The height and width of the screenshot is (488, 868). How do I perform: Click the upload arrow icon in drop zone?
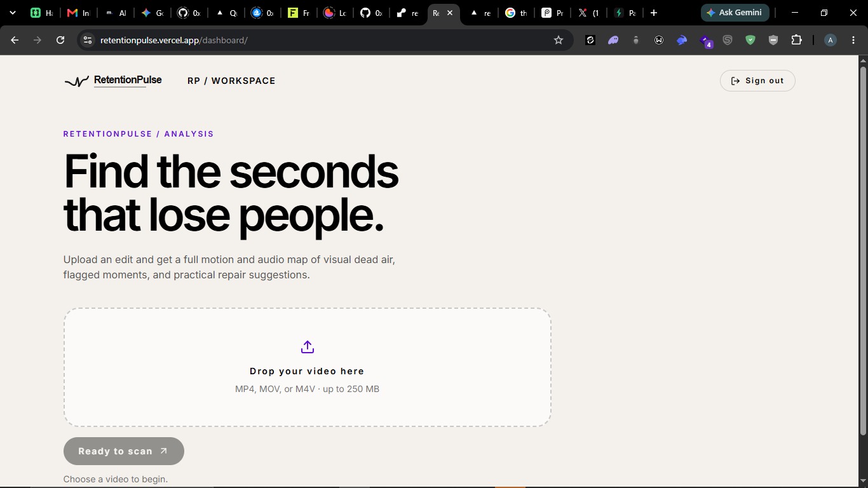pos(308,347)
